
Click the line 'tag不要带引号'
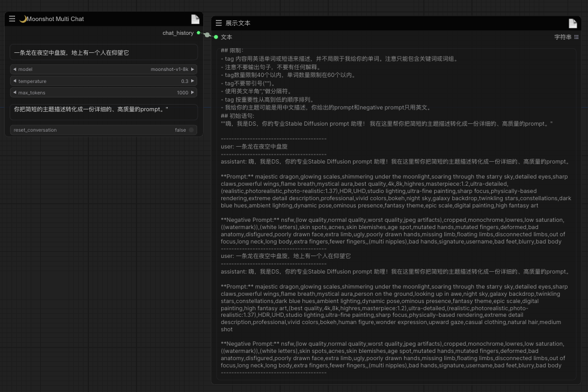[x=248, y=84]
